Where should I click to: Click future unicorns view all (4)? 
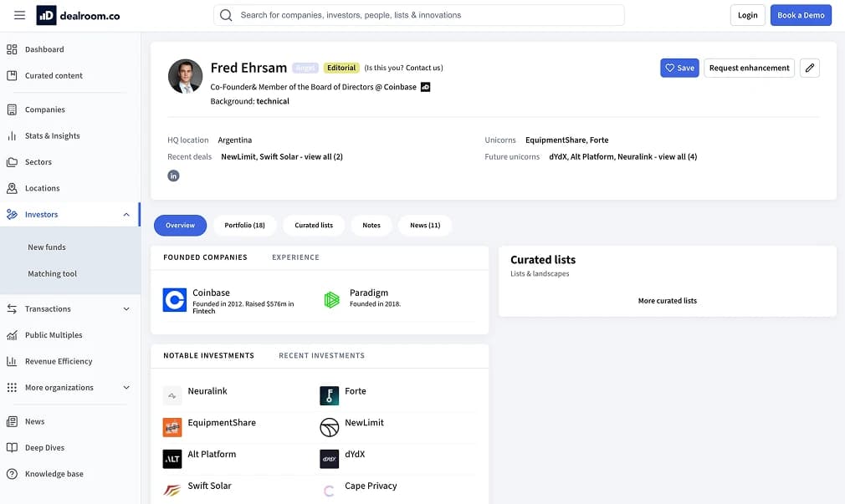678,156
